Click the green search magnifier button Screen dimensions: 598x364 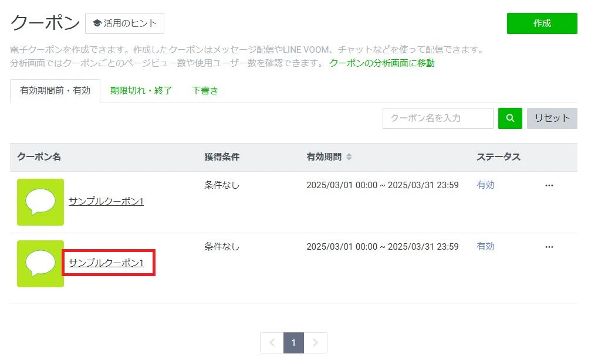pyautogui.click(x=510, y=118)
